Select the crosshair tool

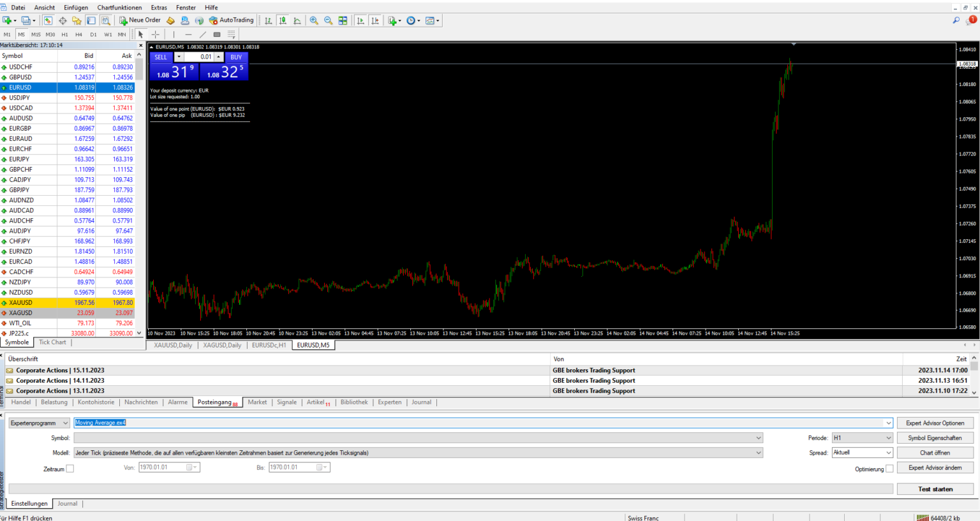click(x=155, y=34)
